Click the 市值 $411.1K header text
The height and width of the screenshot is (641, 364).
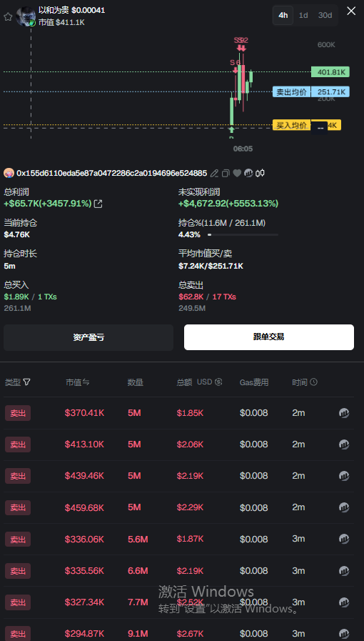(61, 22)
